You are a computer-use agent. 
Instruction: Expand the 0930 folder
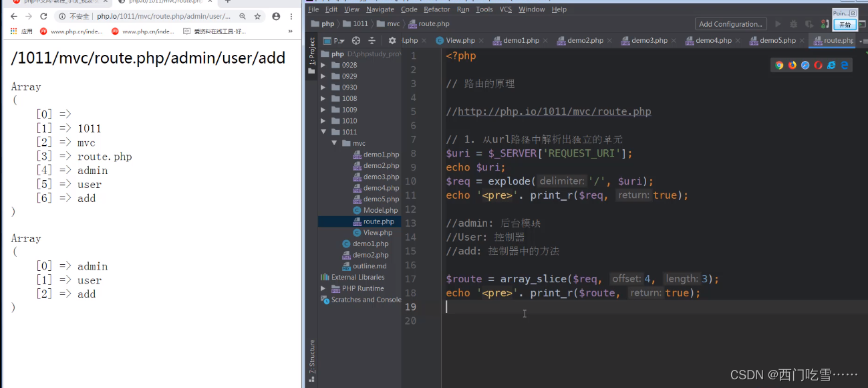tap(323, 87)
